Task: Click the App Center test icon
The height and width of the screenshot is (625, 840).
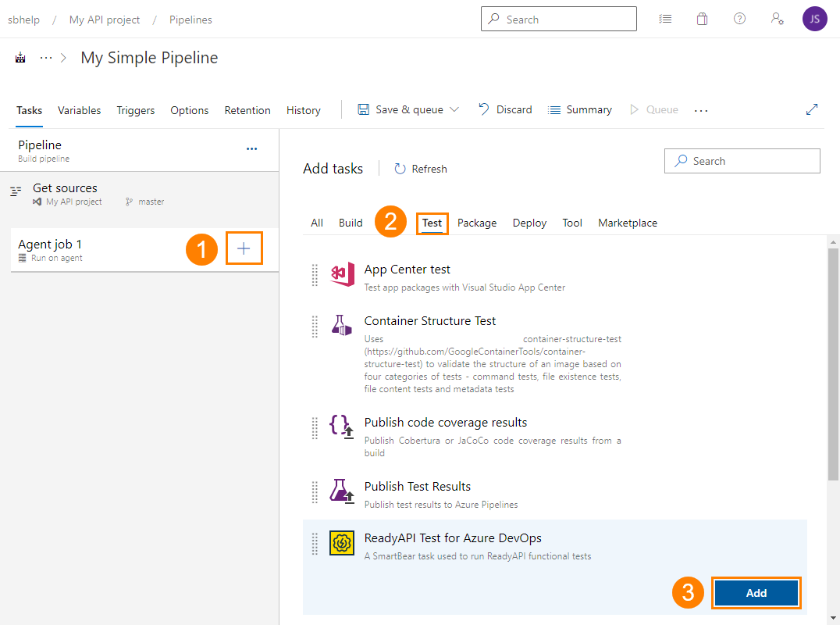Action: point(342,275)
